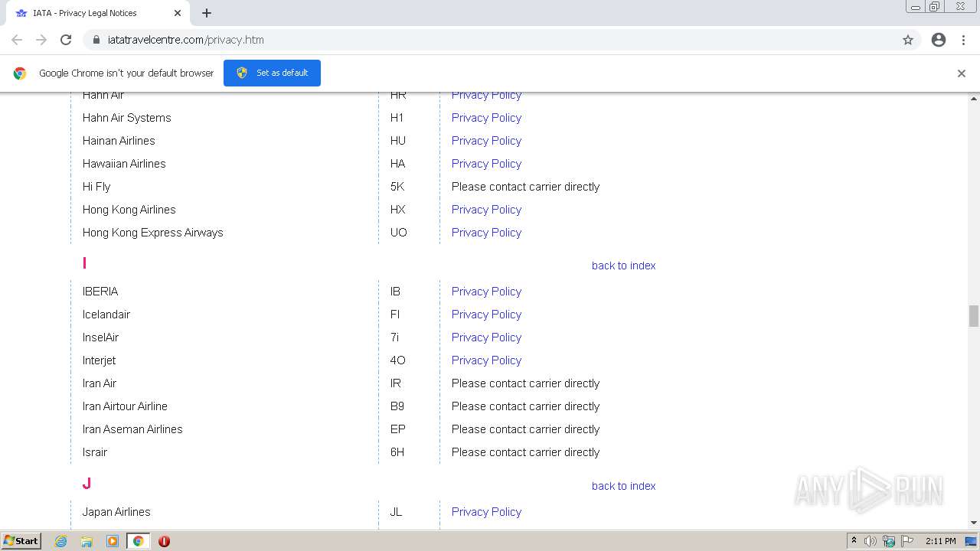Viewport: 980px width, 551px height.
Task: Open the media player taskbar icon
Action: tap(113, 541)
